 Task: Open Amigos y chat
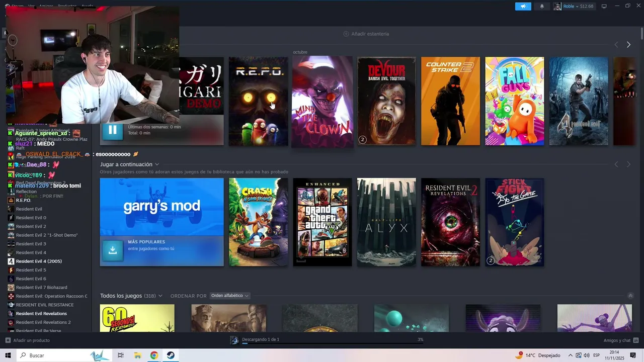point(617,340)
